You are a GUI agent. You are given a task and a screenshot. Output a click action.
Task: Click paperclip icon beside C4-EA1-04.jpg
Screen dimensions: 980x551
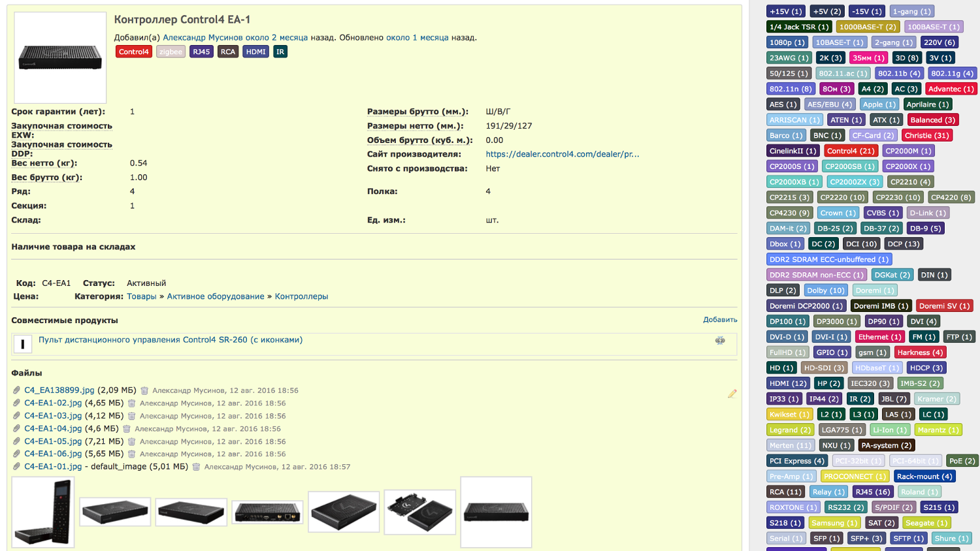pyautogui.click(x=16, y=429)
